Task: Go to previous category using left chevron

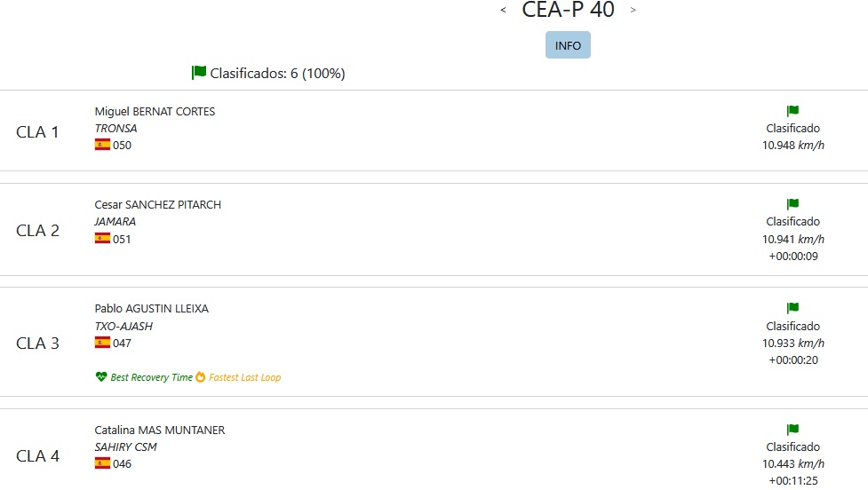Action: click(503, 10)
